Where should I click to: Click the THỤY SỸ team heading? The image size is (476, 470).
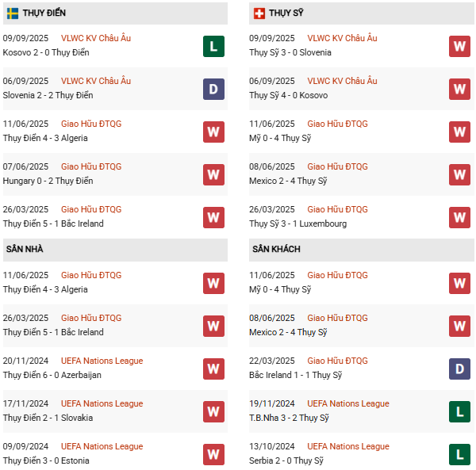point(286,13)
